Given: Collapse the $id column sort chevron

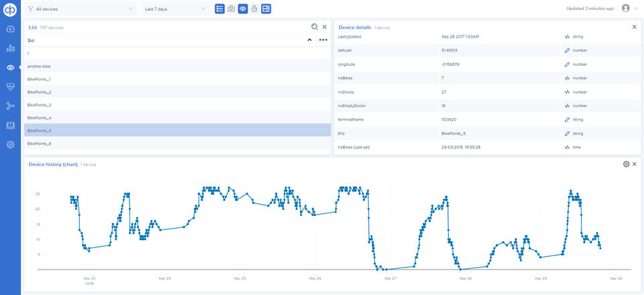Looking at the screenshot, I should (x=309, y=40).
